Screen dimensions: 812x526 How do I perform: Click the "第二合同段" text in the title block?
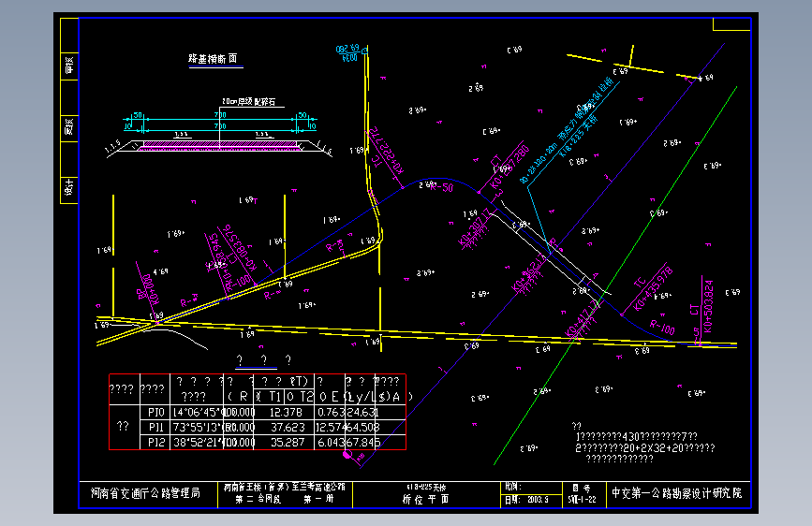[x=258, y=499]
